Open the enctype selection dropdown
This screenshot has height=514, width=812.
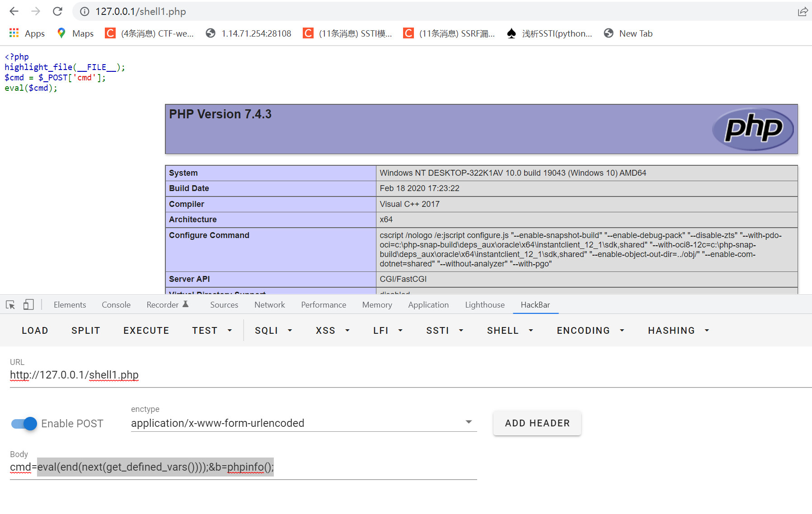(x=304, y=423)
